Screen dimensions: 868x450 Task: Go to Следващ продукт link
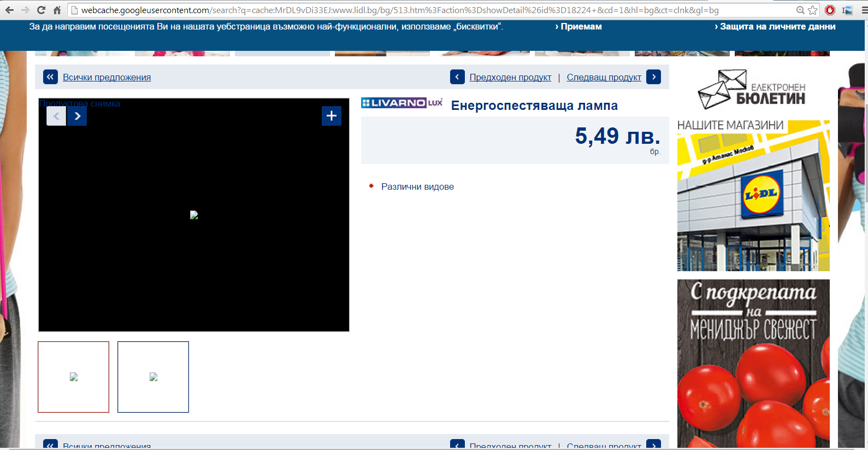604,78
